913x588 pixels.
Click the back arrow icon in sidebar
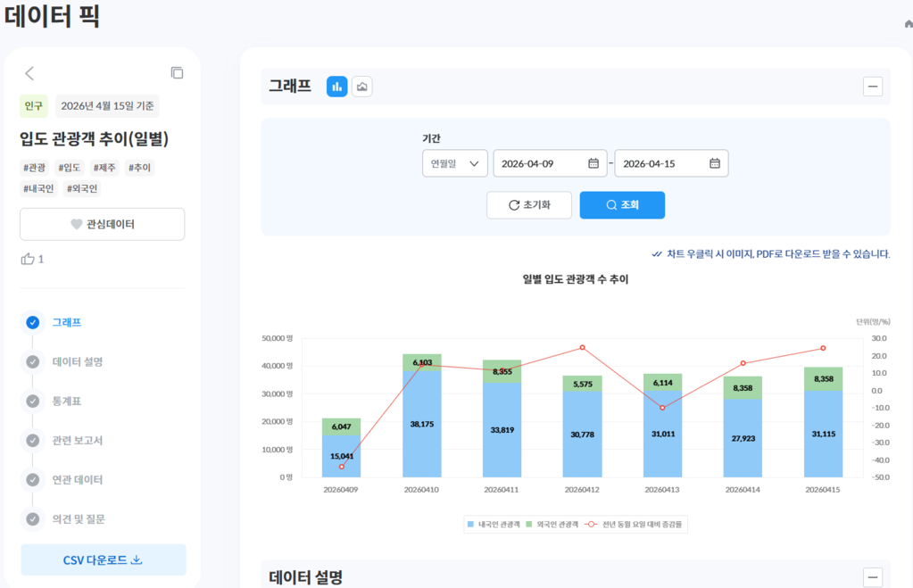[29, 73]
